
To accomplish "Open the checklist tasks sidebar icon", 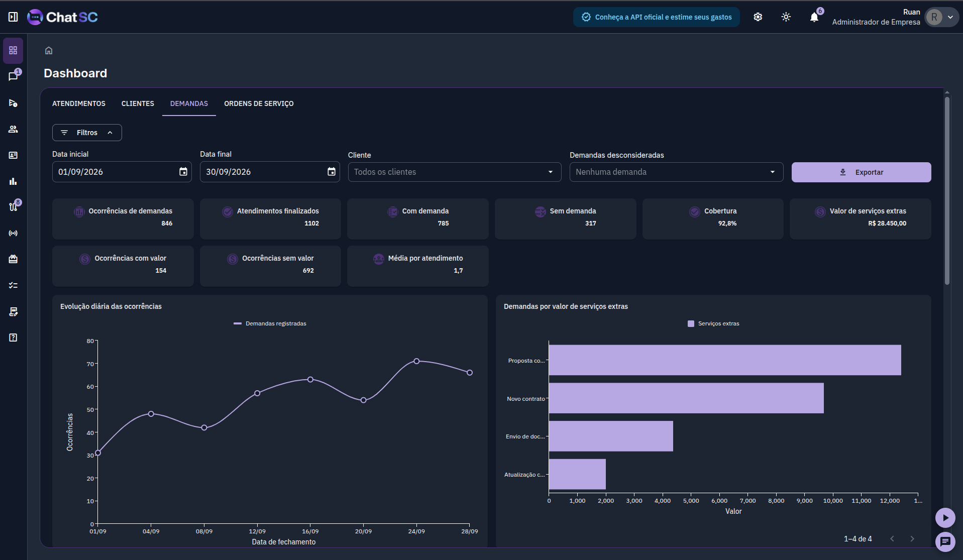I will click(x=13, y=285).
